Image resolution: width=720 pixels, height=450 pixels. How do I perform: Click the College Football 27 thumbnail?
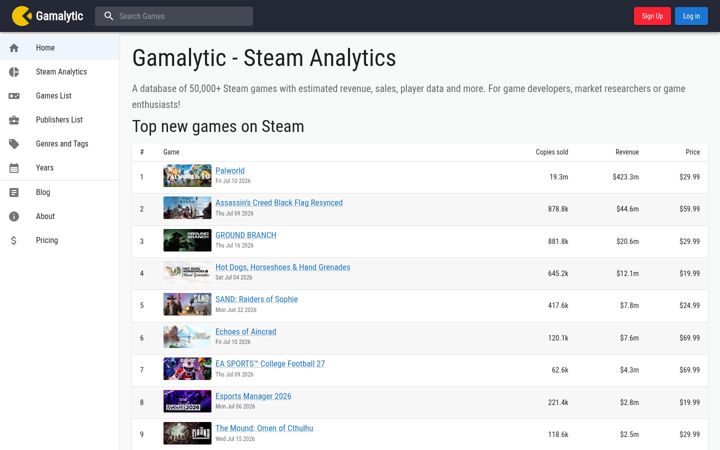coord(187,369)
